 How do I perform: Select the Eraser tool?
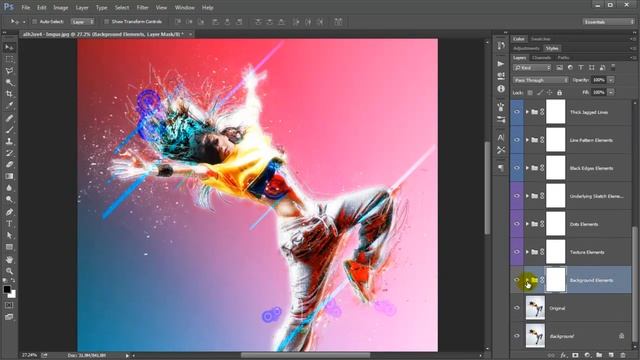point(9,164)
